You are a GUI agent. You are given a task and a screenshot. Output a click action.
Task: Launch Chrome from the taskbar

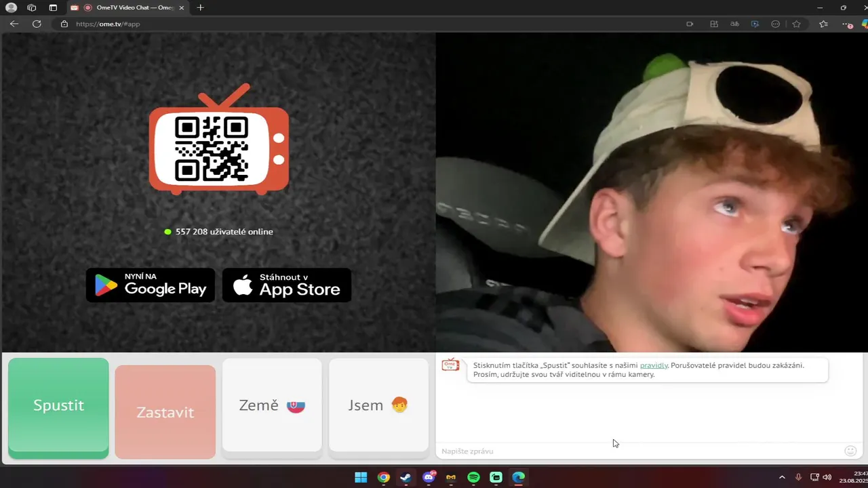coord(383,477)
